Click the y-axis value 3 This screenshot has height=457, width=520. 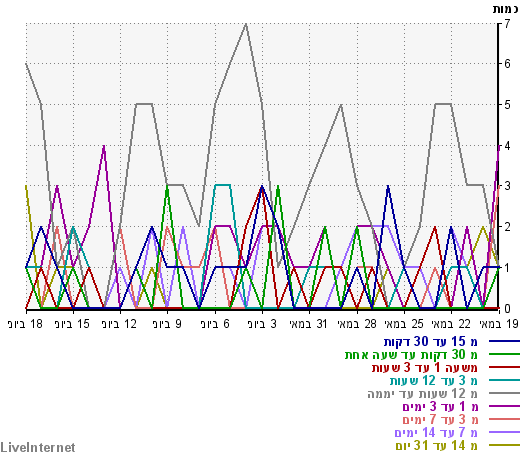[507, 186]
